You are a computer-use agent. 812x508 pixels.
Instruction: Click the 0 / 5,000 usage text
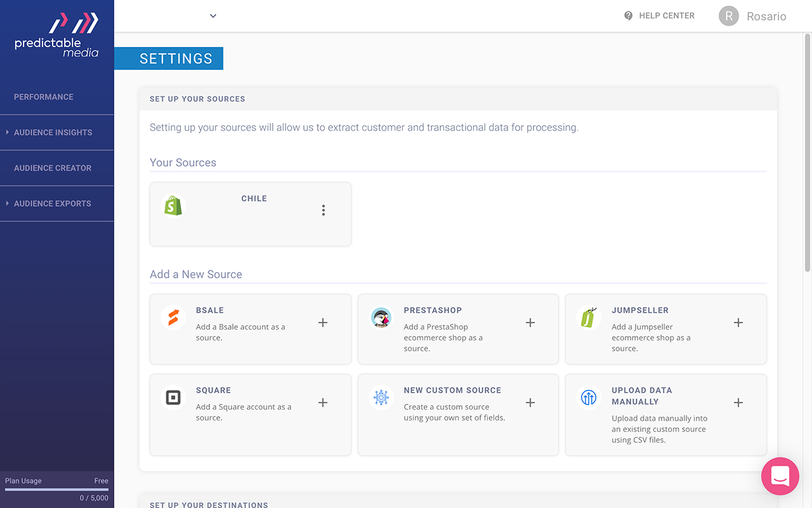(94, 498)
